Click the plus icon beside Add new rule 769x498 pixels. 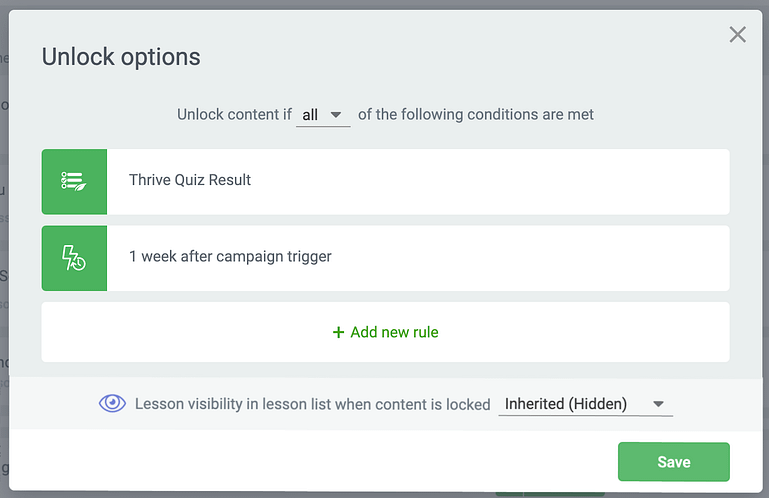[338, 333]
